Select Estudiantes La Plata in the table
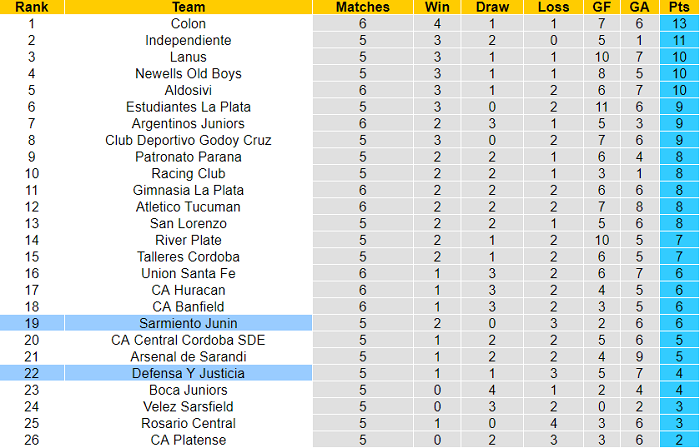 pos(188,107)
